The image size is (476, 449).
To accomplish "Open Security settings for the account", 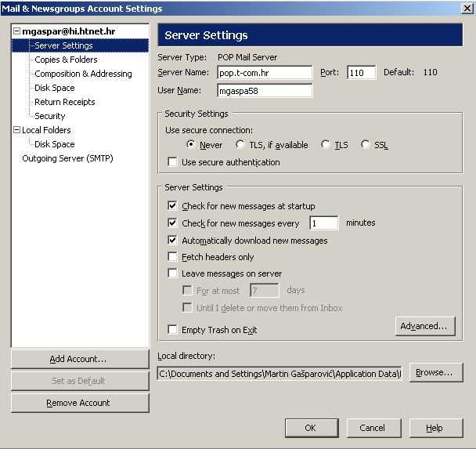I will [49, 116].
